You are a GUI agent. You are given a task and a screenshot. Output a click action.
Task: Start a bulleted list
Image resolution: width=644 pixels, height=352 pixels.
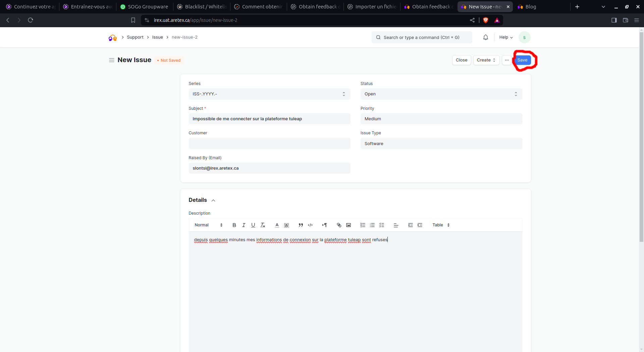(x=372, y=225)
